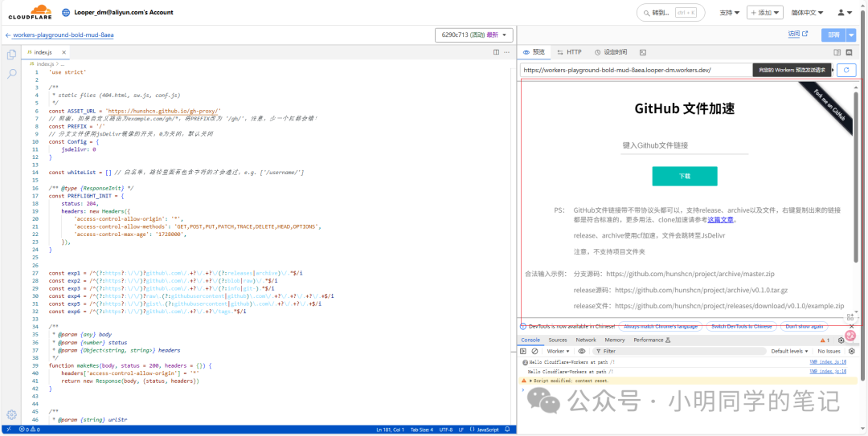Open the 6290c713 version dropdown
Image resolution: width=868 pixels, height=436 pixels.
(x=474, y=35)
